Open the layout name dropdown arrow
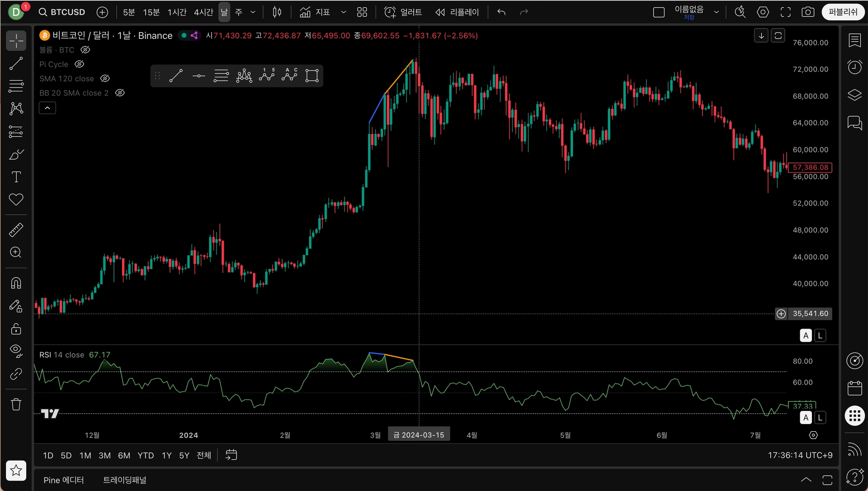The height and width of the screenshot is (491, 868). click(x=717, y=12)
